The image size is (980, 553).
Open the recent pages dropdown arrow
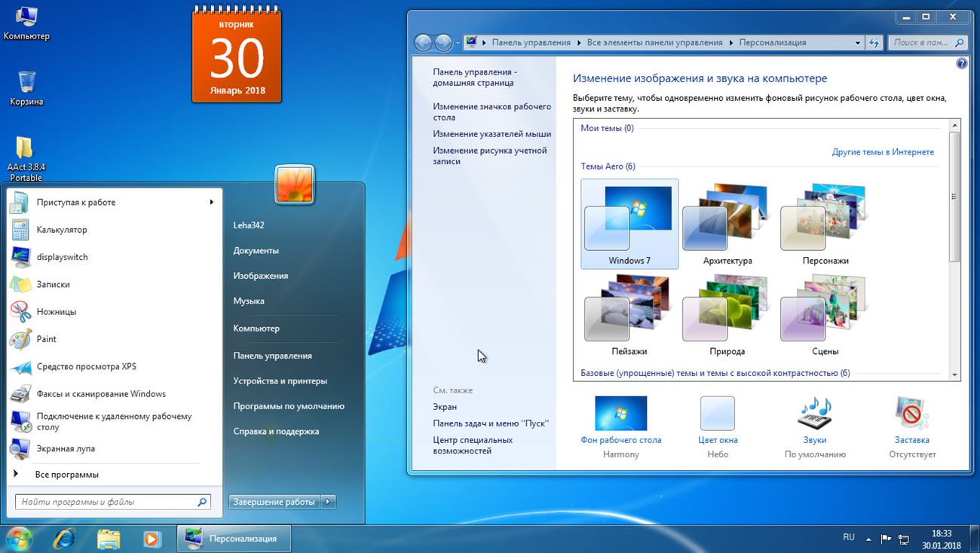point(458,43)
